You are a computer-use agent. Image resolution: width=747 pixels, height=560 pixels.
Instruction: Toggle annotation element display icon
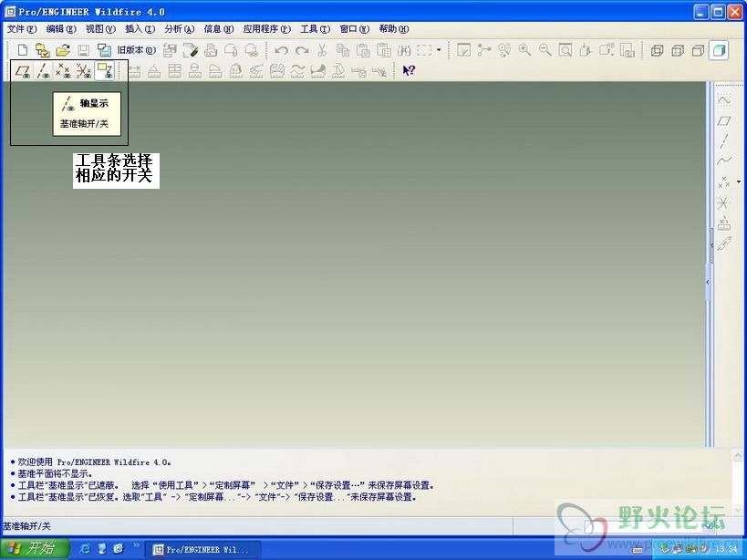click(104, 70)
